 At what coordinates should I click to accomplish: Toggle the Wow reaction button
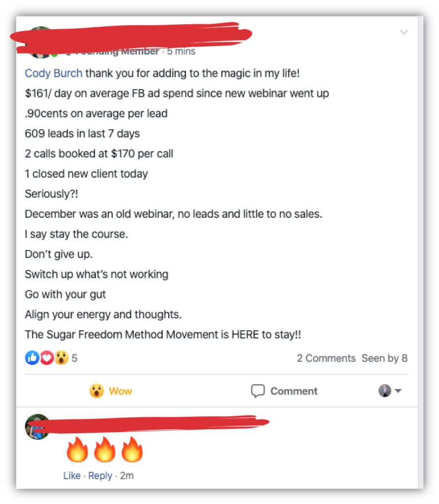(111, 391)
